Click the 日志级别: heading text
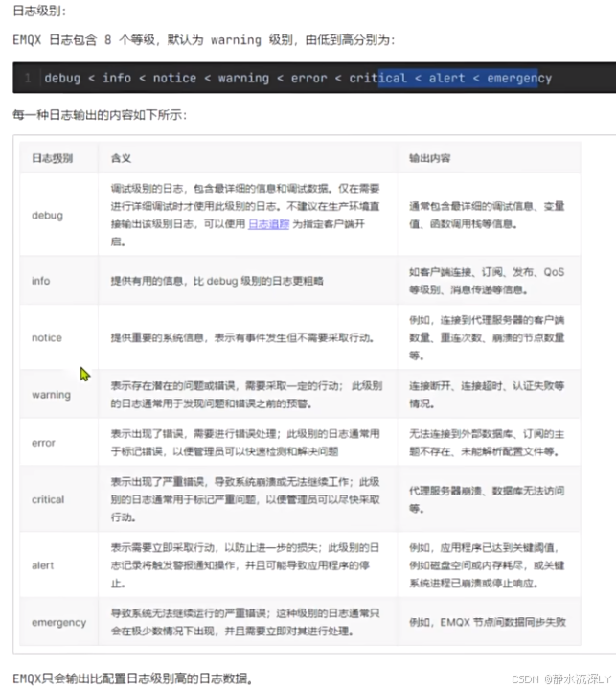The width and height of the screenshot is (616, 690). tap(39, 11)
